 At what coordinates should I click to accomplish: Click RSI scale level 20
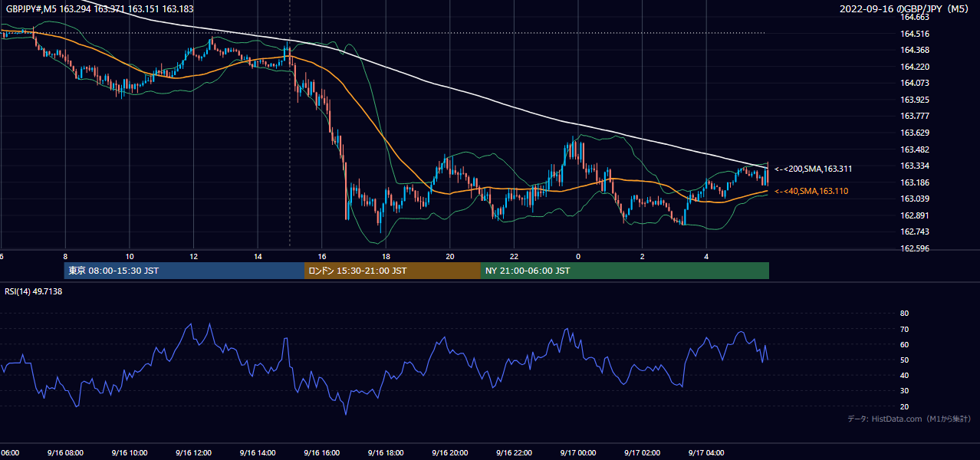904,406
